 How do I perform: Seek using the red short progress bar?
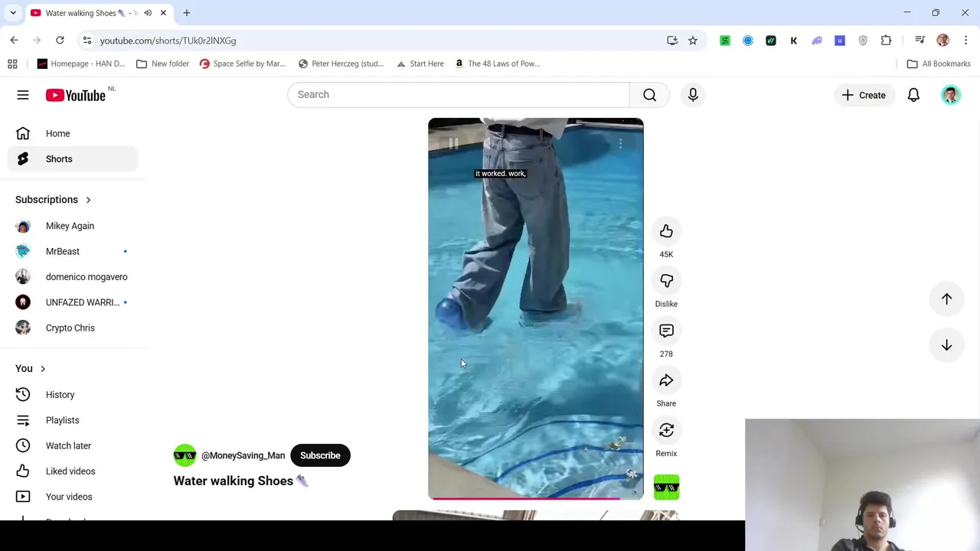[535, 498]
